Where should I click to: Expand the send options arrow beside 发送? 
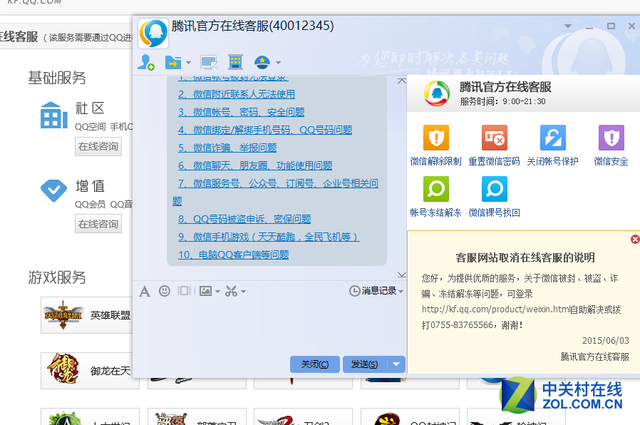coord(396,364)
